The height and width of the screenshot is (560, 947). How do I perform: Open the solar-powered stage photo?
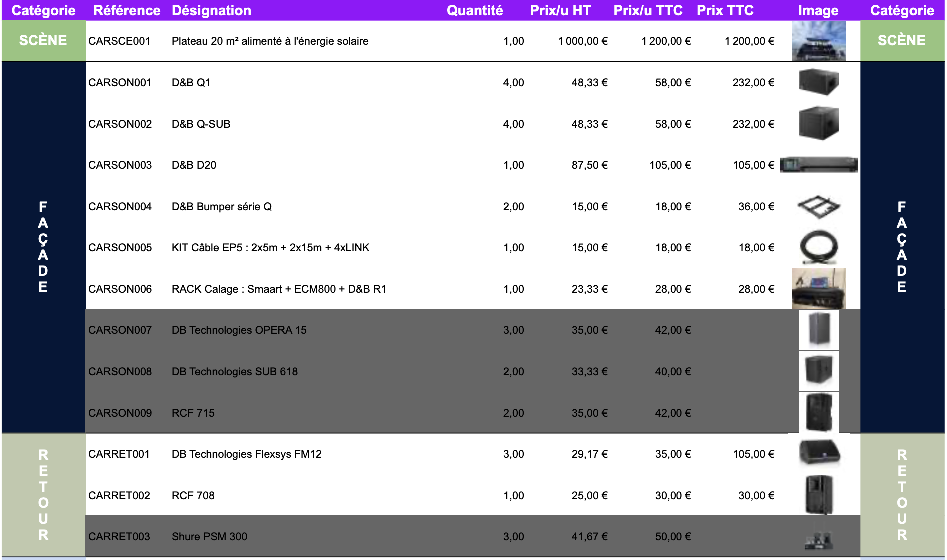click(x=818, y=41)
